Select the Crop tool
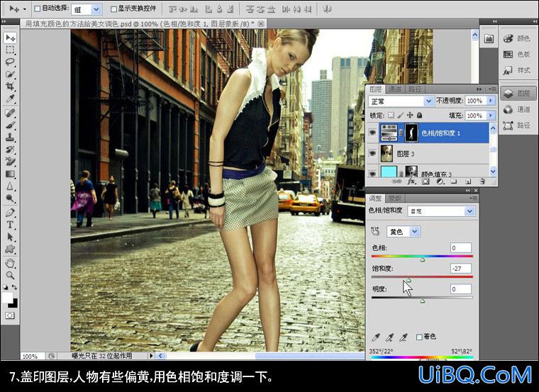Screen dimensions: 539x392 [x=11, y=86]
